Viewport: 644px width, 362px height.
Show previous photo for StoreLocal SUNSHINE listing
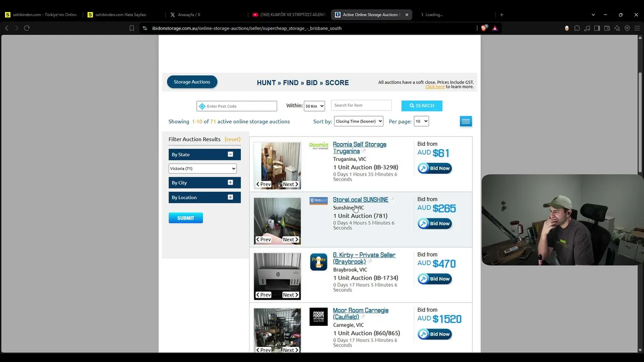[264, 240]
